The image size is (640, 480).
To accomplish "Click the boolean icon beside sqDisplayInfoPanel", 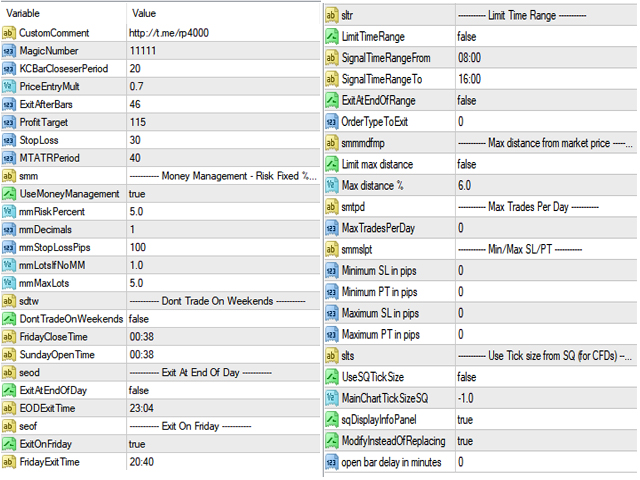I will 332,419.
